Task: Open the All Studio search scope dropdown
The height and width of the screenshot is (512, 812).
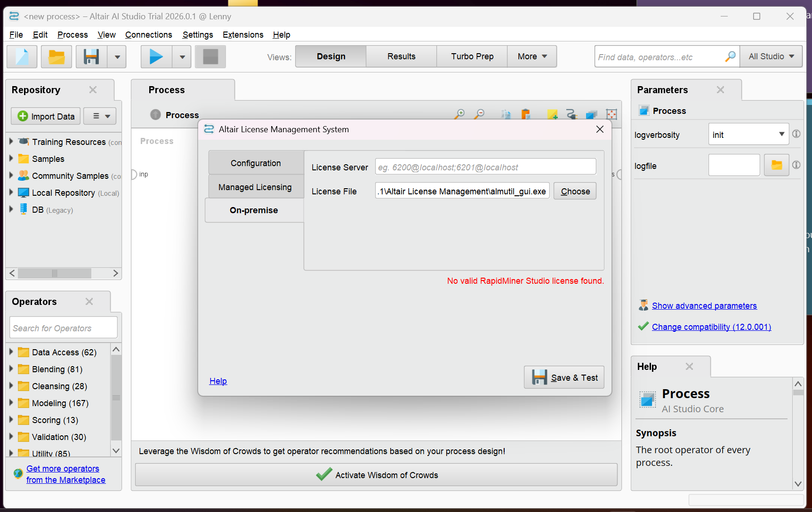Action: tap(771, 56)
